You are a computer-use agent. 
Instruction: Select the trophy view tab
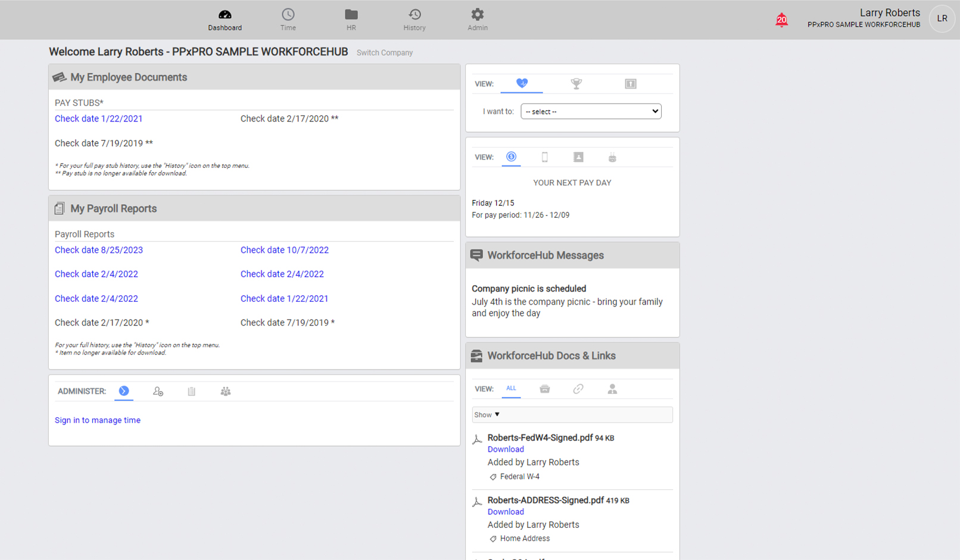[576, 84]
